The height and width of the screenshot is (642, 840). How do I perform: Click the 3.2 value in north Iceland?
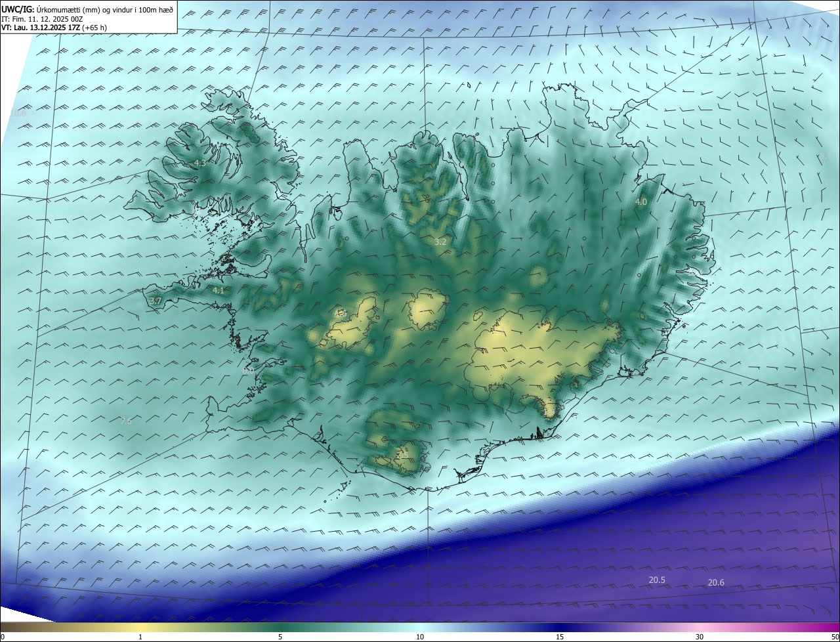[x=440, y=242]
